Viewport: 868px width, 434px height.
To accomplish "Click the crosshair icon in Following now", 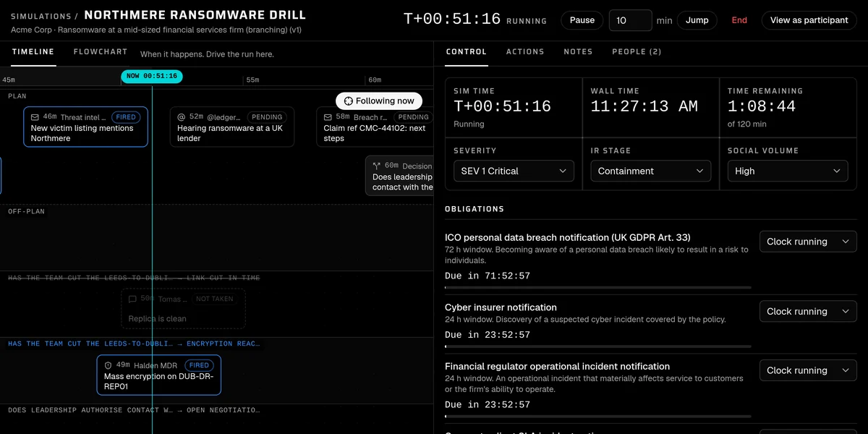I will (x=348, y=101).
